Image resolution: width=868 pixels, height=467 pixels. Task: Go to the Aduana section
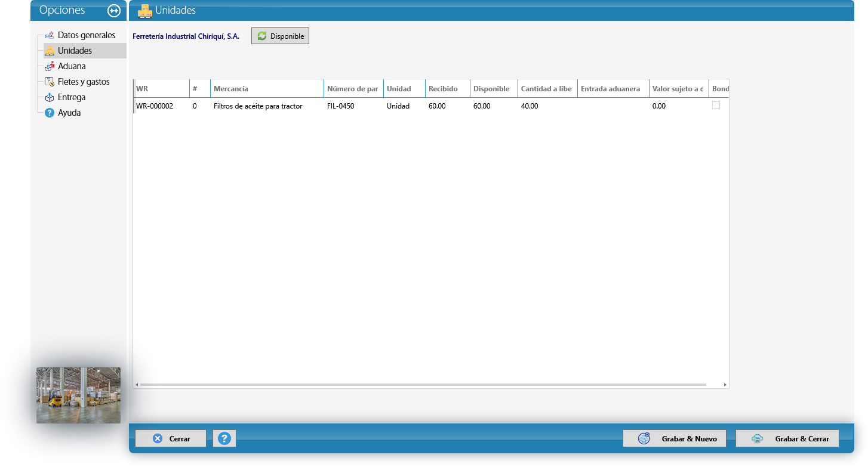point(72,66)
